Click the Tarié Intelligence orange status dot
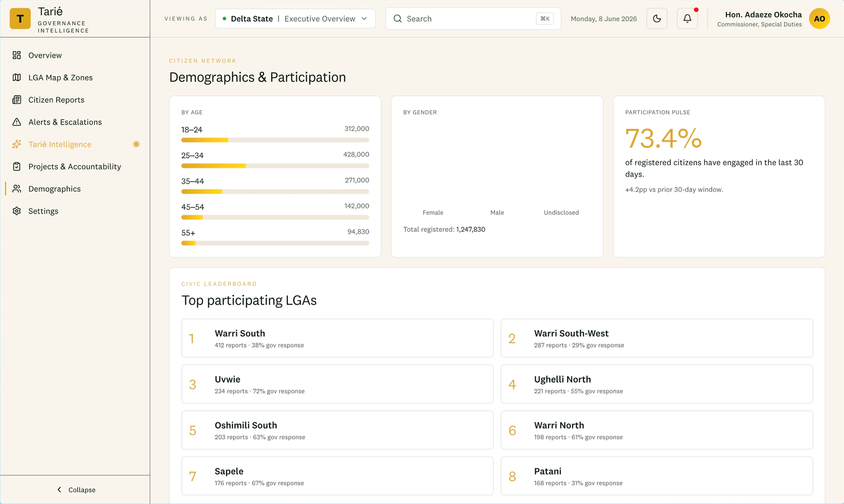 tap(136, 144)
